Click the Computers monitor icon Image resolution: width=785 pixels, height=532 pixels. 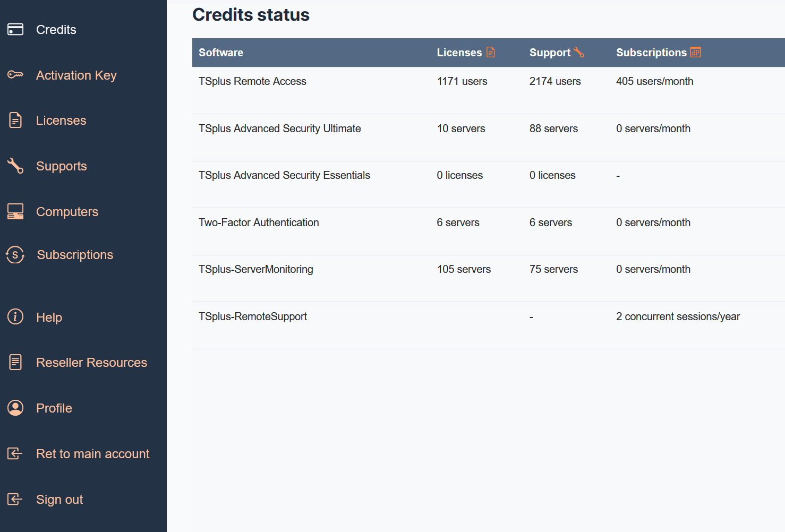tap(15, 211)
